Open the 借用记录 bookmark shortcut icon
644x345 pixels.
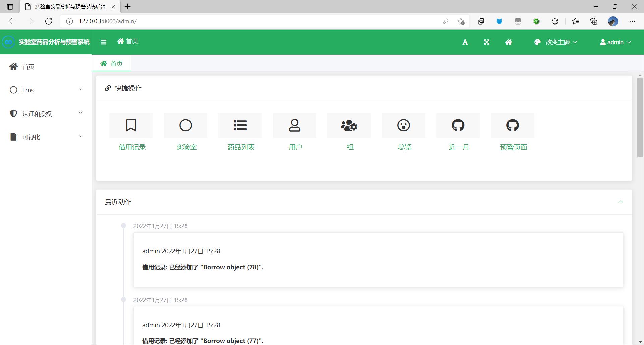click(131, 125)
